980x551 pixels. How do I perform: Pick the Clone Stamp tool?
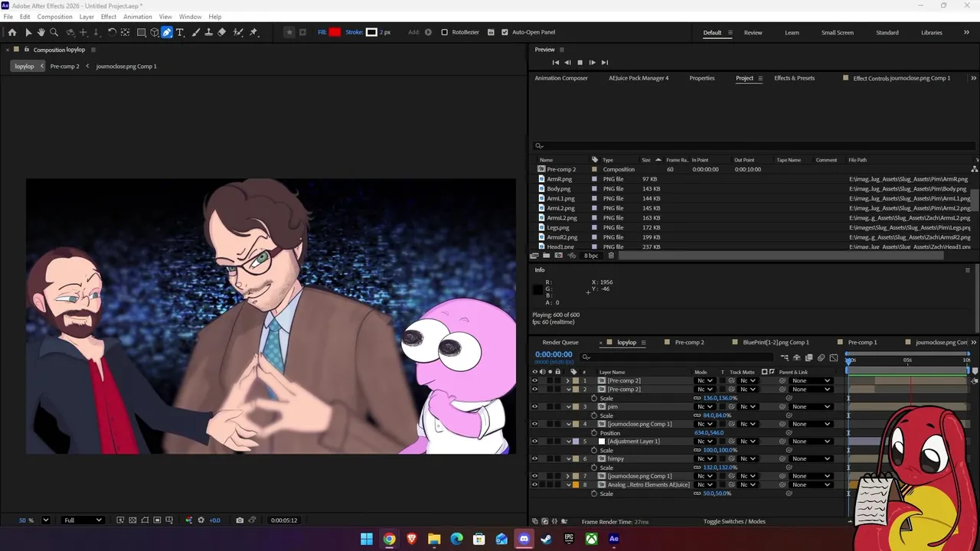[x=208, y=32]
